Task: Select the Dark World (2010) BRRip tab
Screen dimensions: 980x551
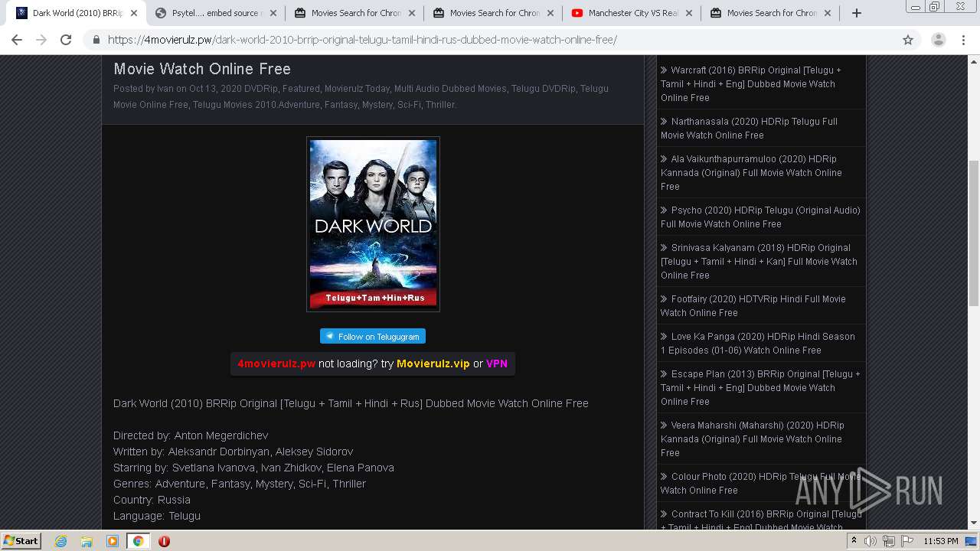Action: pyautogui.click(x=77, y=13)
